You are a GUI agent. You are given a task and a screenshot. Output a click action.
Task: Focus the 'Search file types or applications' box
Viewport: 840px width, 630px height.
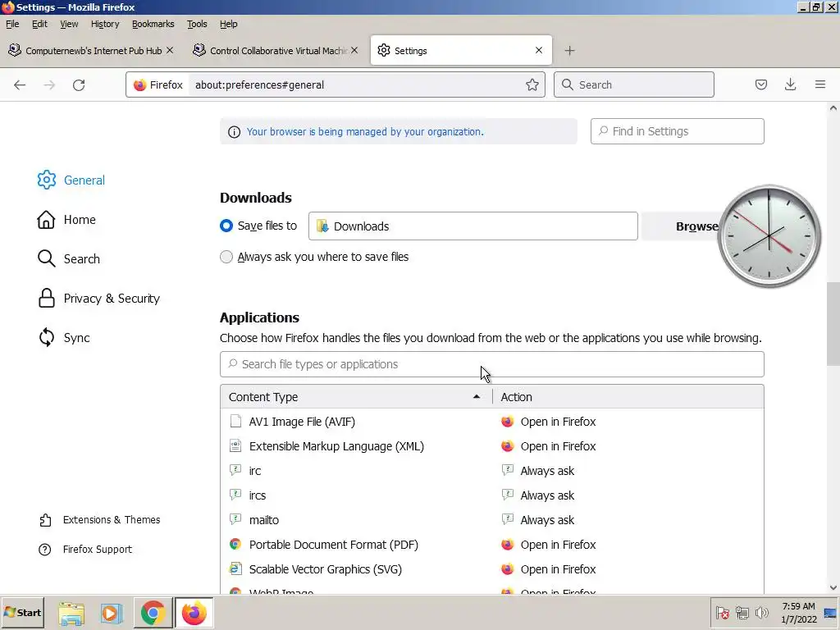coord(492,364)
